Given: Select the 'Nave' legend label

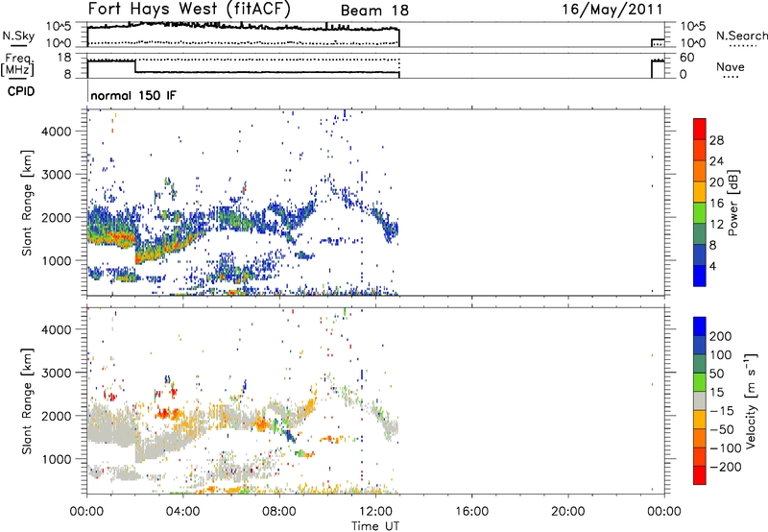Looking at the screenshot, I should click(731, 67).
